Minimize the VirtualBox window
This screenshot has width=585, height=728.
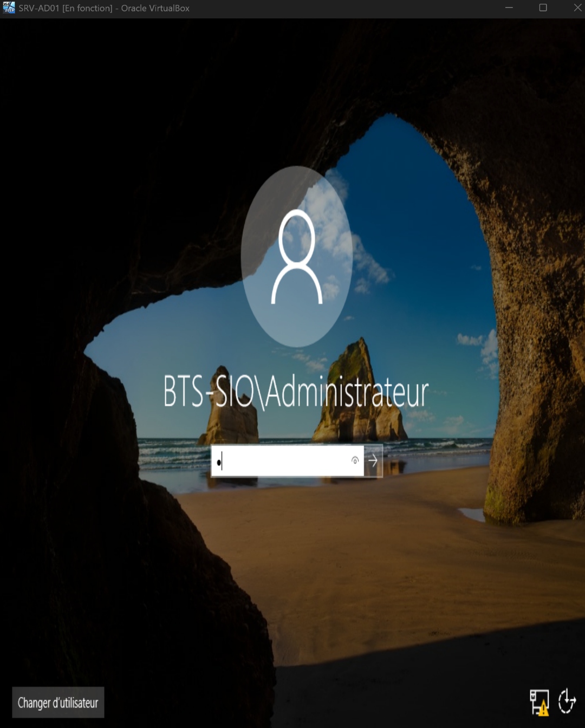point(509,8)
